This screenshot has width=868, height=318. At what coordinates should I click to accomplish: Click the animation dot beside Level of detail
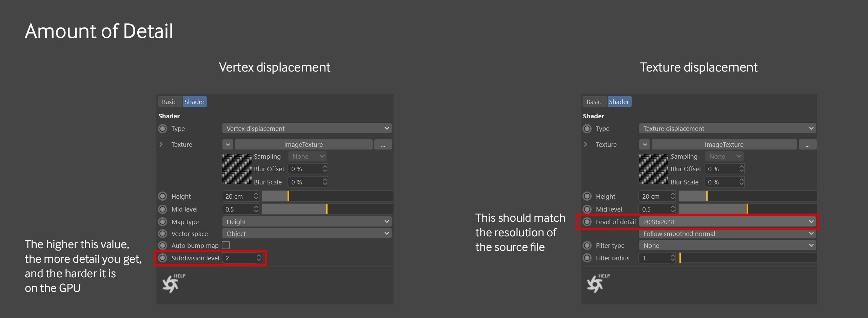click(x=587, y=222)
